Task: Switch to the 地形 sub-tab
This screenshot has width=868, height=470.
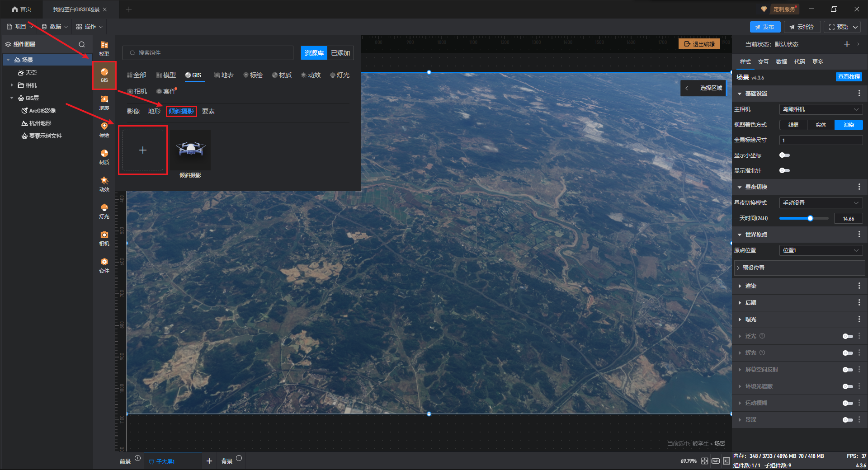Action: [x=154, y=111]
